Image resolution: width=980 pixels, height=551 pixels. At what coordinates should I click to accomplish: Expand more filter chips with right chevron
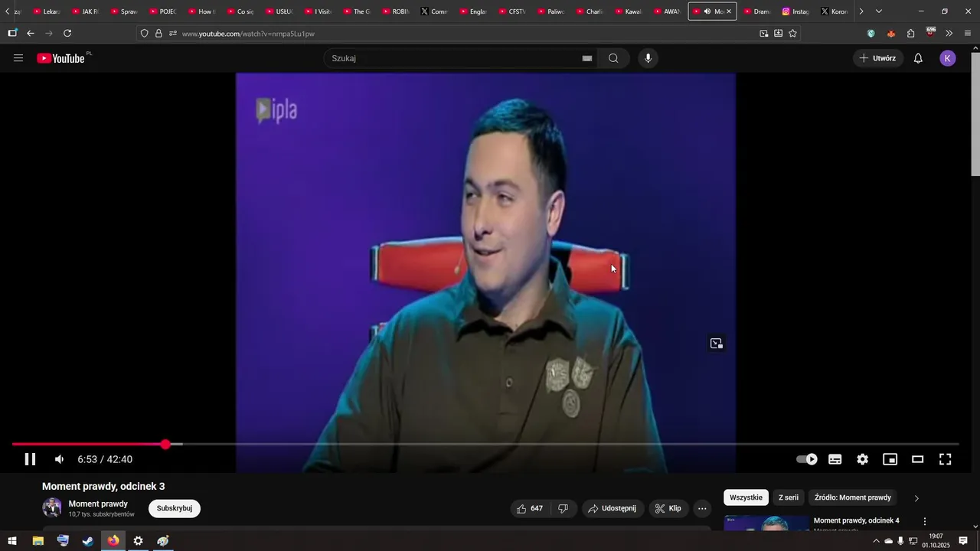tap(916, 498)
